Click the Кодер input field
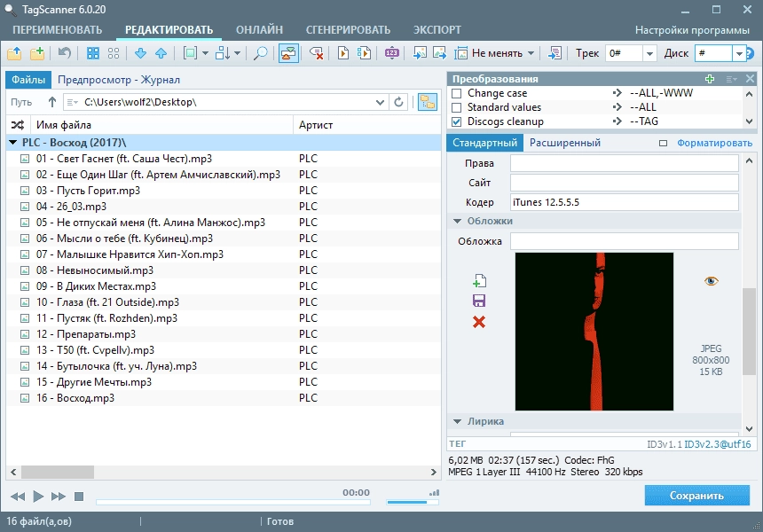Image resolution: width=763 pixels, height=532 pixels. 625,202
